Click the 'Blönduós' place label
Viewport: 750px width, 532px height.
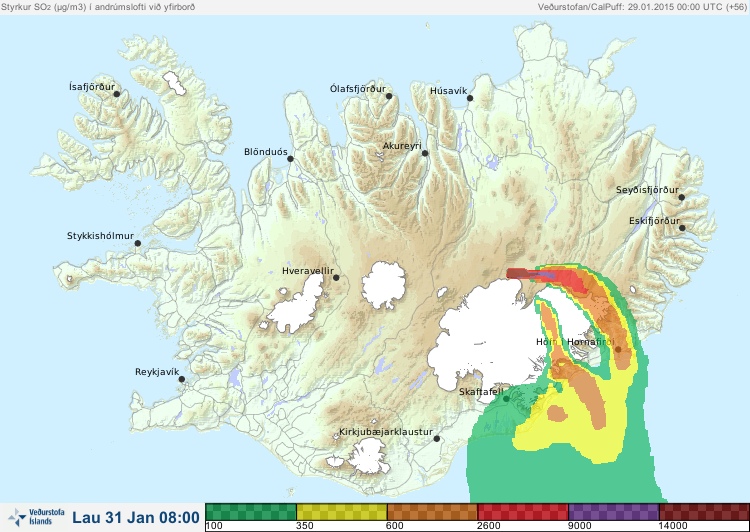266,152
